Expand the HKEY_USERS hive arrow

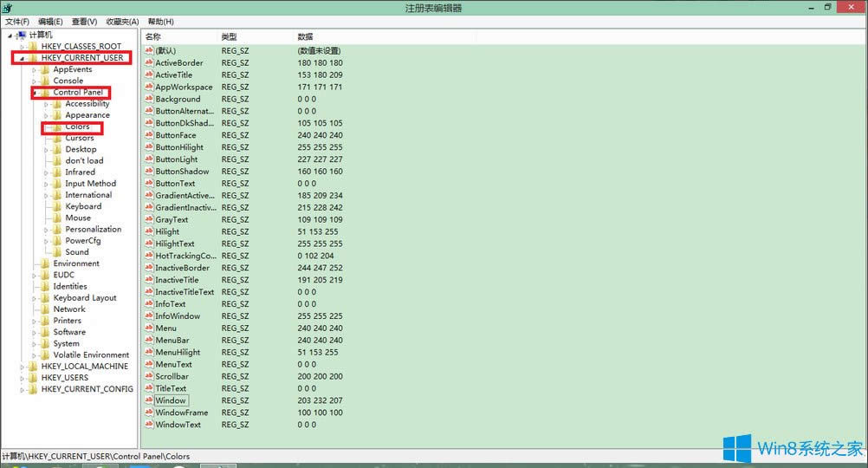(x=22, y=378)
